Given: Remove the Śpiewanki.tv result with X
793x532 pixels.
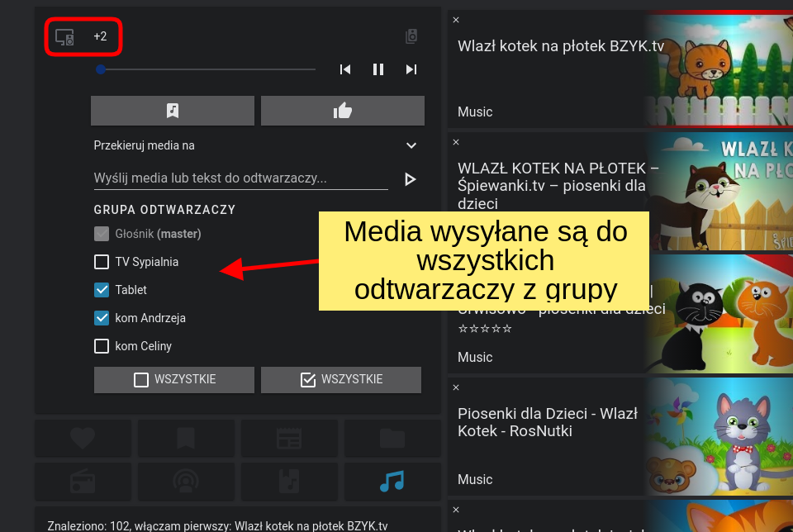Looking at the screenshot, I should coord(456,142).
